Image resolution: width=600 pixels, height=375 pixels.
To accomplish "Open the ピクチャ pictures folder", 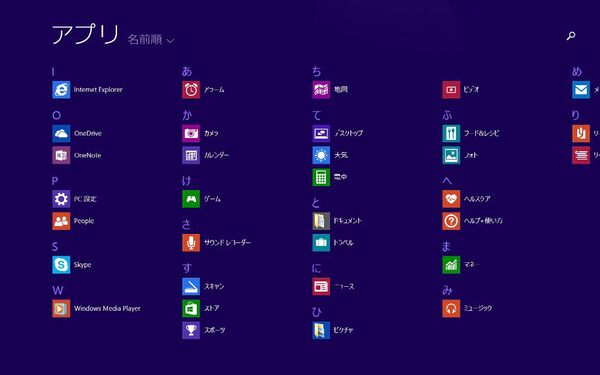I will (333, 330).
